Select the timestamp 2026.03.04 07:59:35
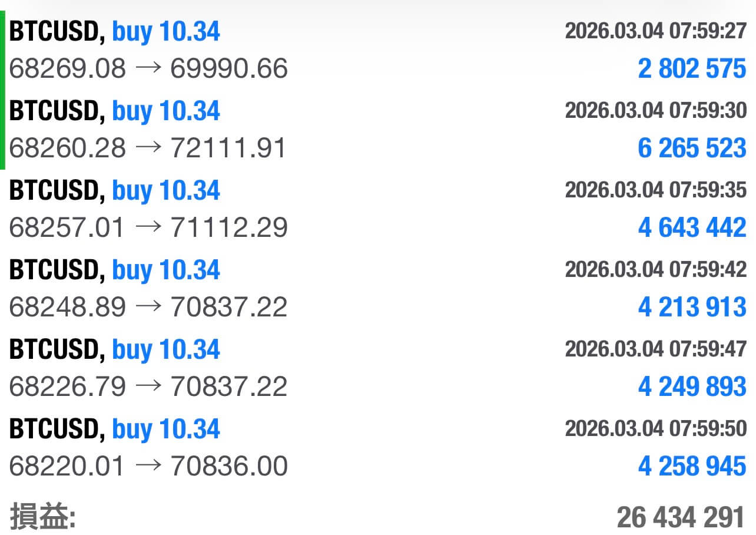 (x=655, y=190)
